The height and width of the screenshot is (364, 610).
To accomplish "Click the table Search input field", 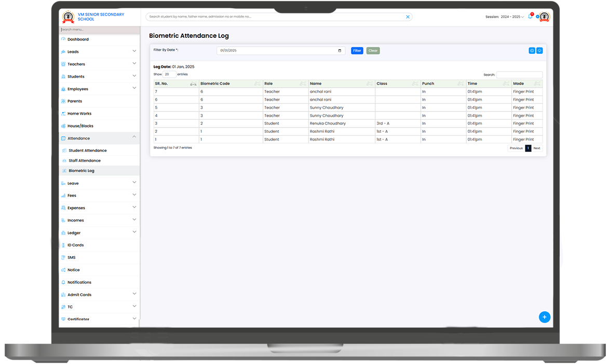I will click(x=519, y=75).
